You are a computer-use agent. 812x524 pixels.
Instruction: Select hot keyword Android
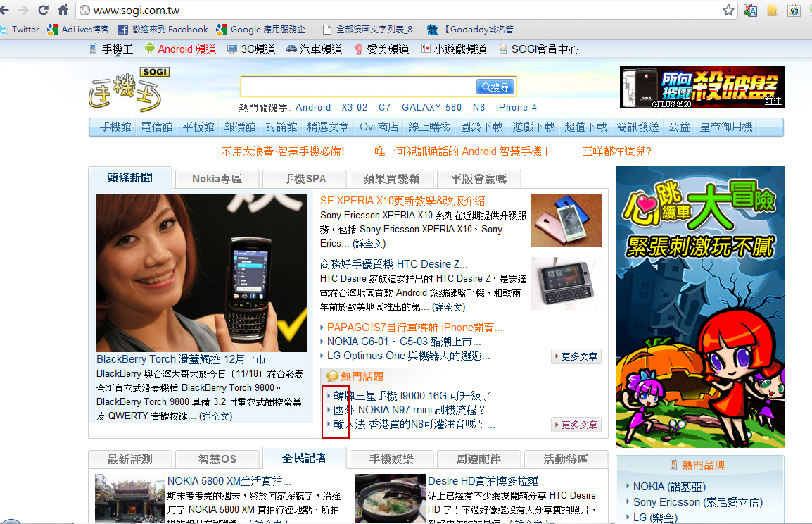(313, 107)
